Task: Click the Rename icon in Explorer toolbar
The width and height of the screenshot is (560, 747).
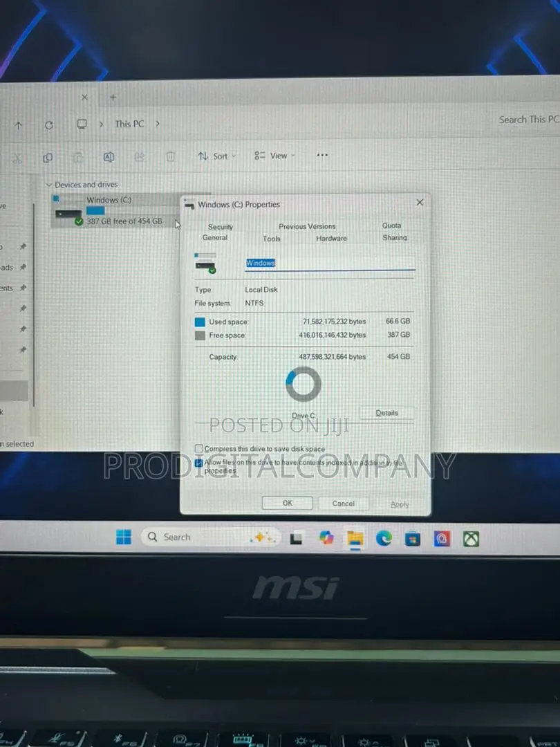Action: click(x=109, y=157)
